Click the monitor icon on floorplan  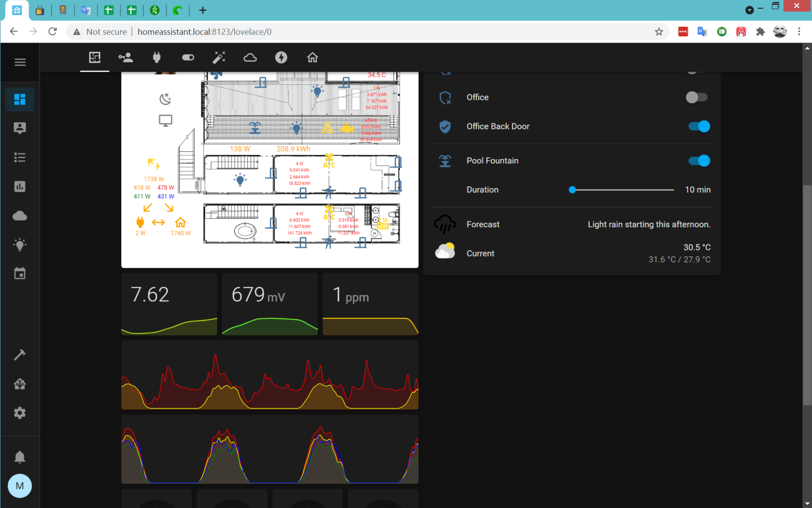pos(166,120)
